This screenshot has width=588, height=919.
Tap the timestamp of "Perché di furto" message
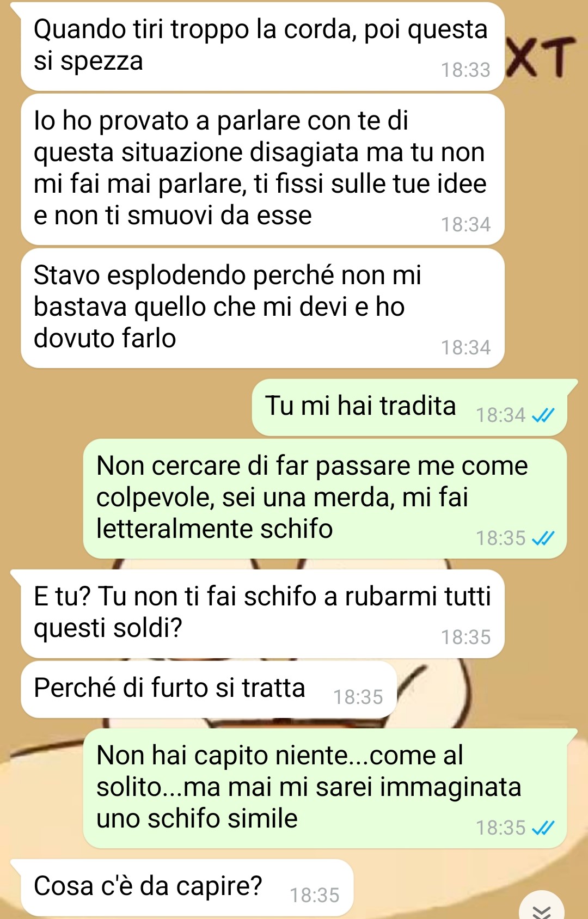click(x=358, y=697)
